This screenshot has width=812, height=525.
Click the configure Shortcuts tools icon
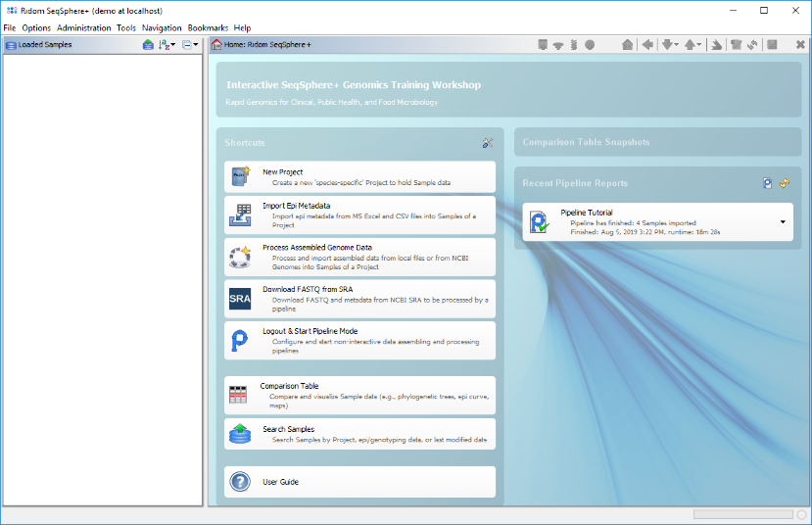tap(488, 143)
